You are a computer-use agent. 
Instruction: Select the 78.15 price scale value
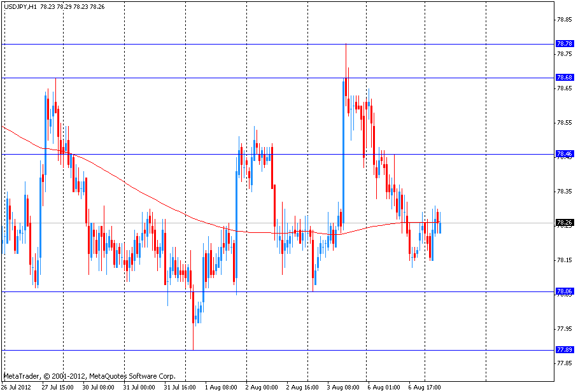pos(564,260)
